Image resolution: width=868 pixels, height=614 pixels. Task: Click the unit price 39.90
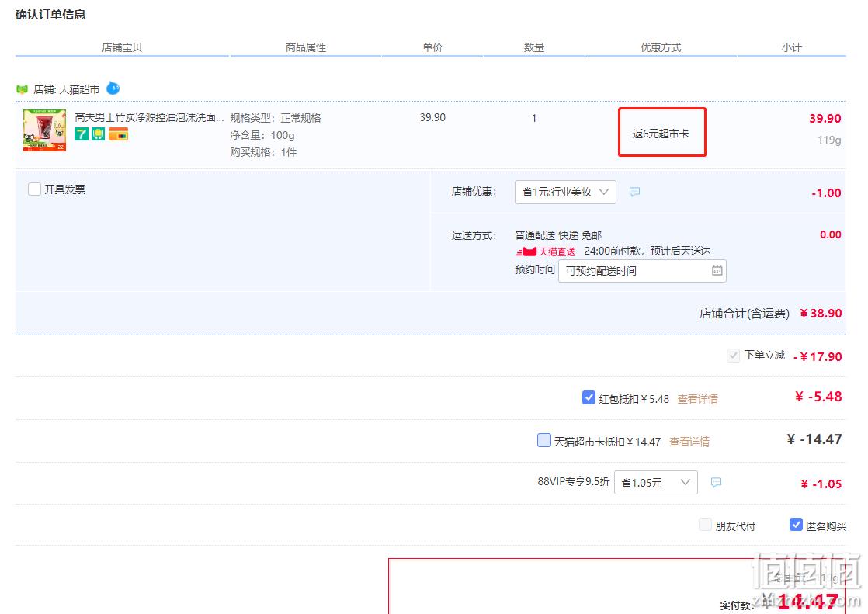[x=432, y=117]
